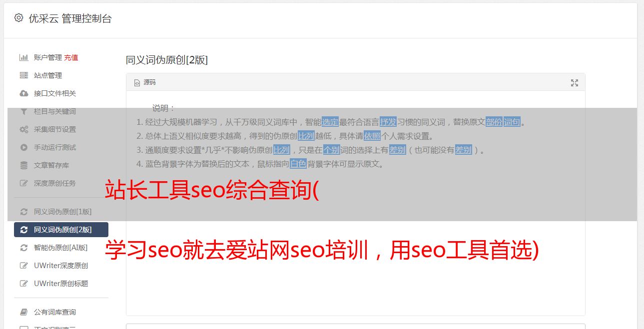Go to 智能伪原创[AI版] page
Image resolution: width=644 pixels, height=329 pixels.
(x=60, y=248)
